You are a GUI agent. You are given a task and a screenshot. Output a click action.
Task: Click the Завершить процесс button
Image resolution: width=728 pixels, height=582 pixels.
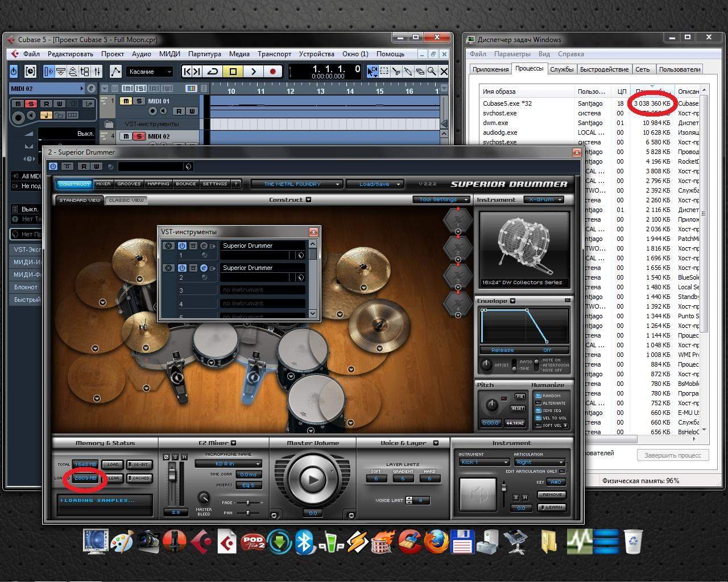coord(672,455)
